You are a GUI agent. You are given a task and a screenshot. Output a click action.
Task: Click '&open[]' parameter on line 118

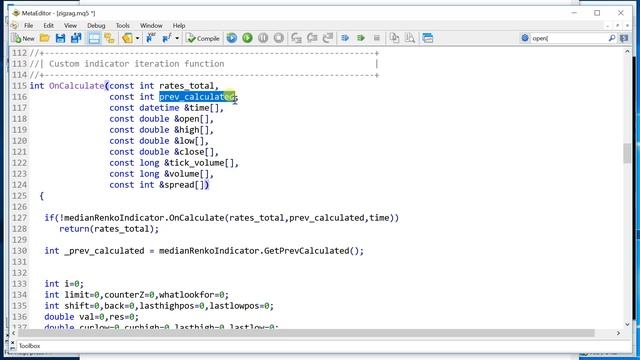(x=192, y=119)
